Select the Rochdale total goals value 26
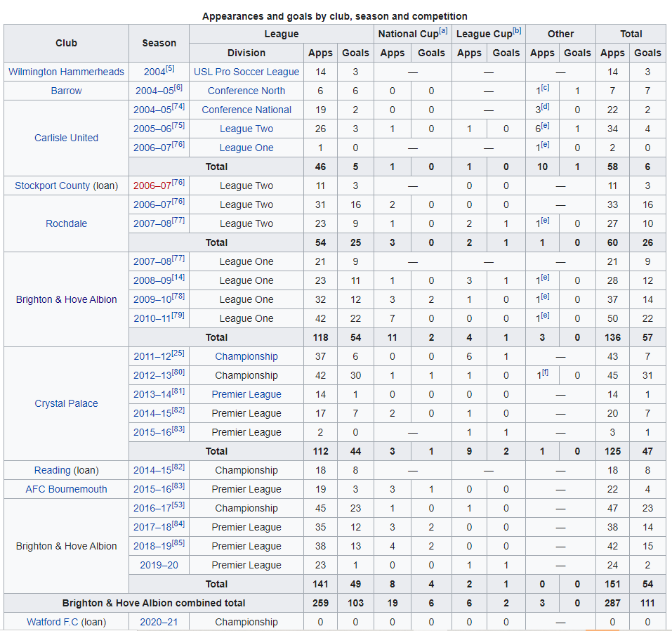This screenshot has height=631, width=672. (x=647, y=243)
